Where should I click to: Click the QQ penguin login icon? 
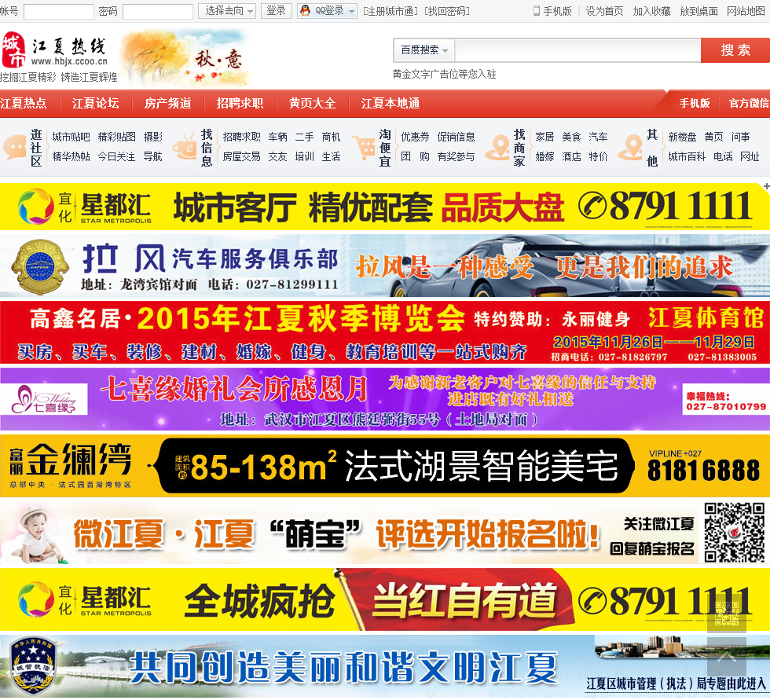pos(305,10)
